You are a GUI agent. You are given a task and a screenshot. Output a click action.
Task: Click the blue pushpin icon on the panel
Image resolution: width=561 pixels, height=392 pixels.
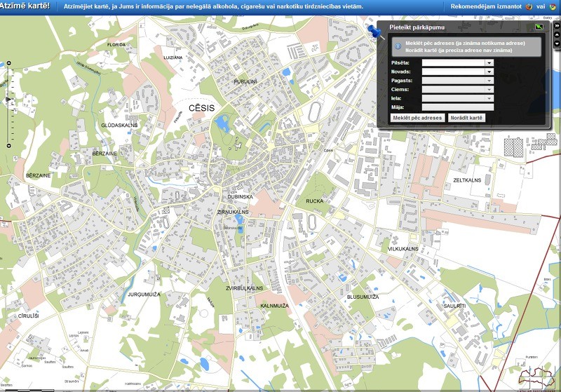coord(374,32)
